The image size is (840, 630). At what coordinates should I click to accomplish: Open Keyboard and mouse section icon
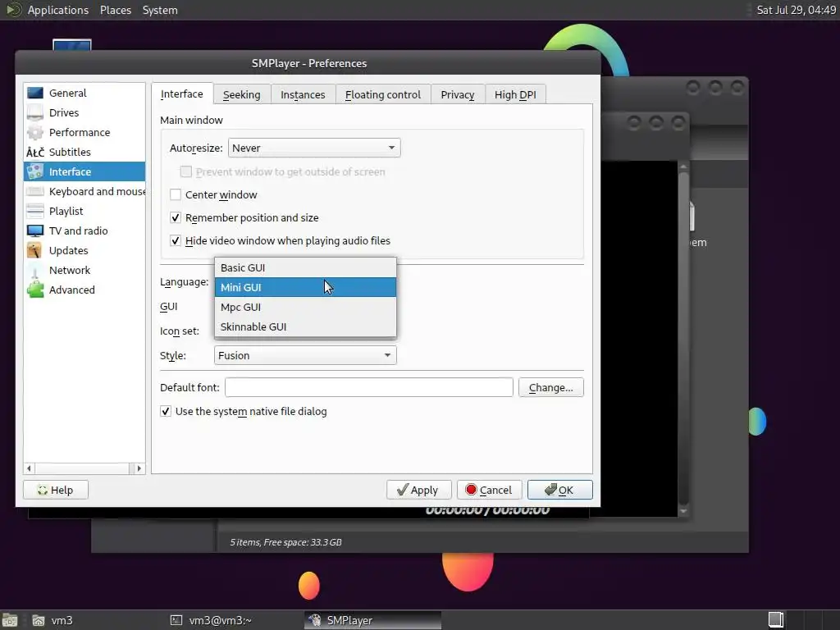click(35, 191)
